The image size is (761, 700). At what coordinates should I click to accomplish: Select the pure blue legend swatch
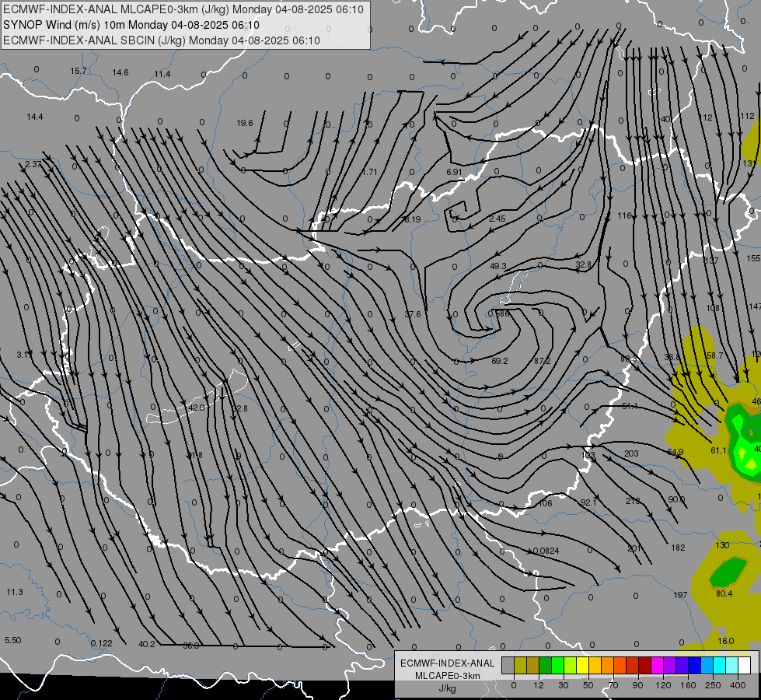[694, 665]
